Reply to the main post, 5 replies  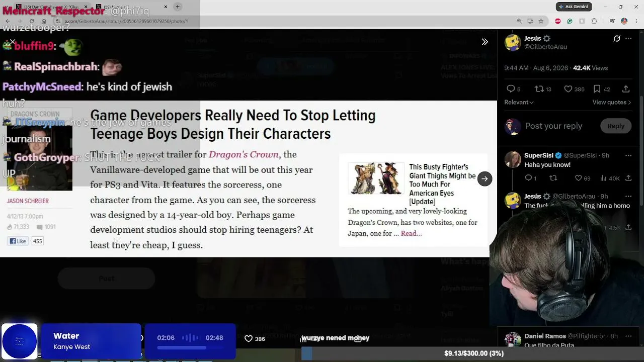[514, 89]
